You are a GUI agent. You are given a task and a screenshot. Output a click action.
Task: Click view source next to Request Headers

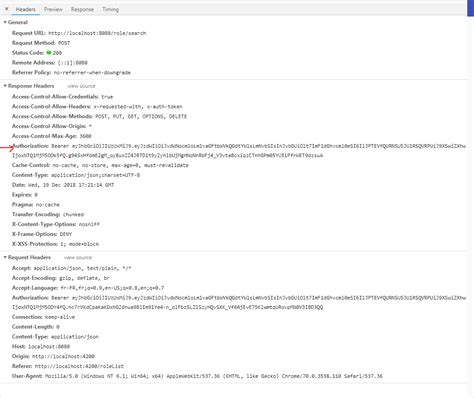(78, 257)
